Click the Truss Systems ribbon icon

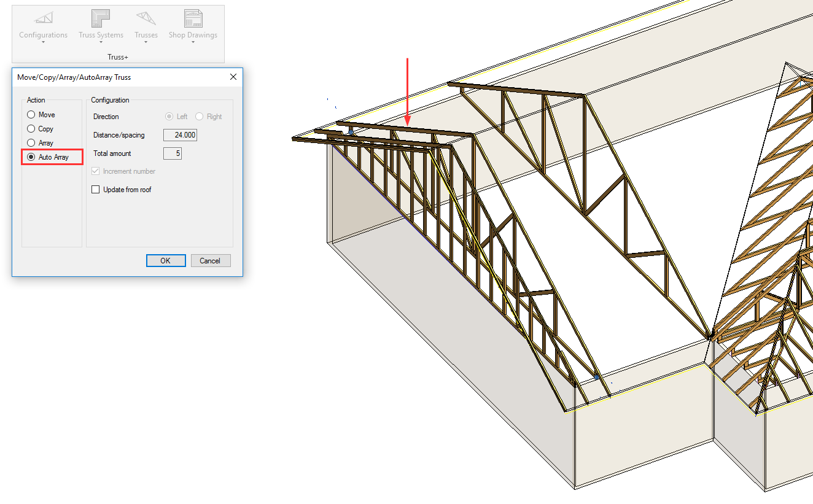tap(101, 18)
